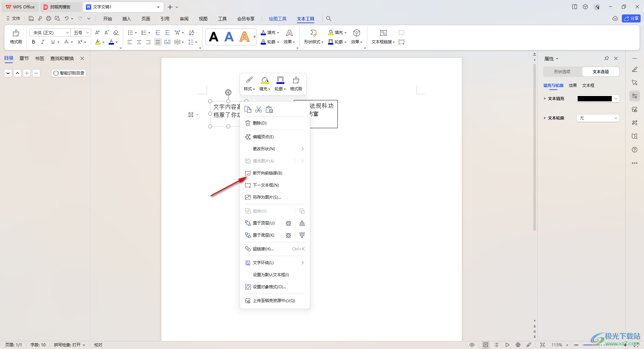The width and height of the screenshot is (644, 349).
Task: Click the ribbon search magnifier icon
Action: click(329, 19)
